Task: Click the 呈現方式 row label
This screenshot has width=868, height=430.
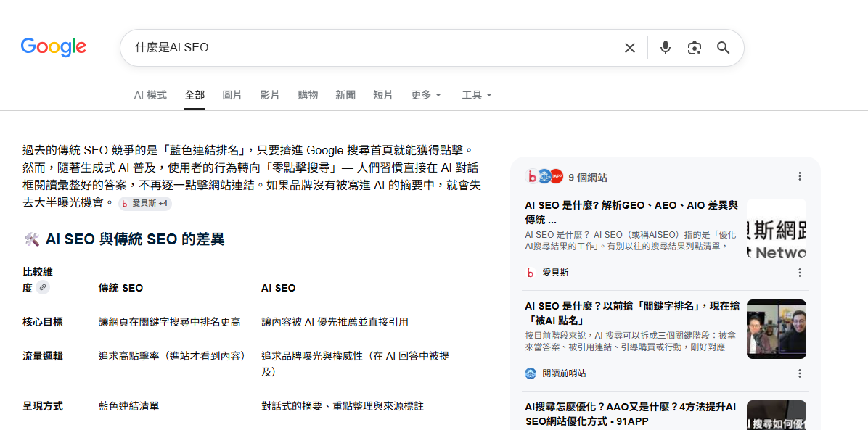Action: click(x=43, y=406)
